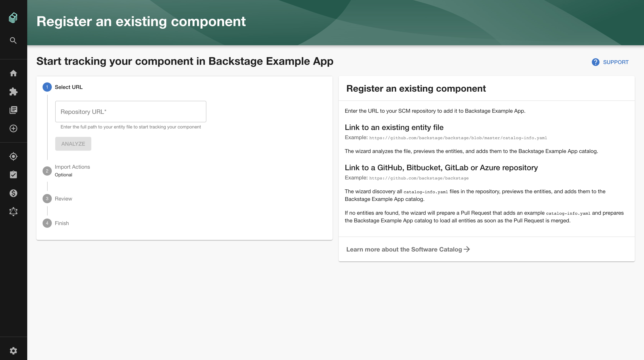This screenshot has width=644, height=360.
Task: Select the Import Actions step
Action: tap(72, 167)
